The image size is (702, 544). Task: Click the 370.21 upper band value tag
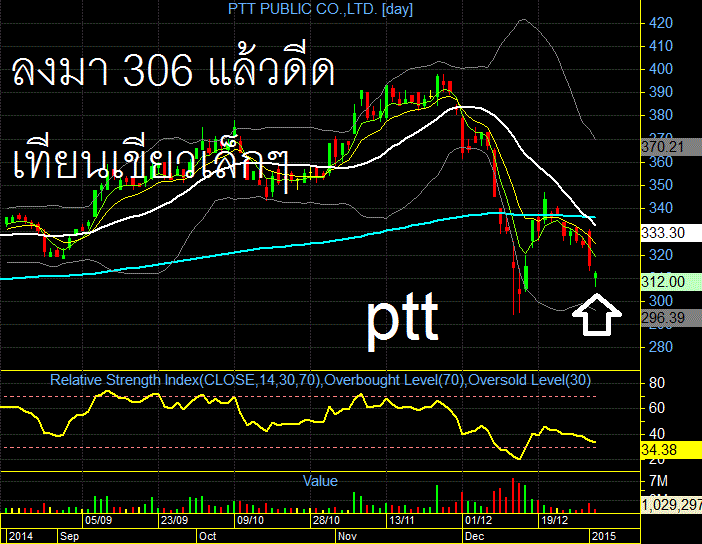[670, 147]
